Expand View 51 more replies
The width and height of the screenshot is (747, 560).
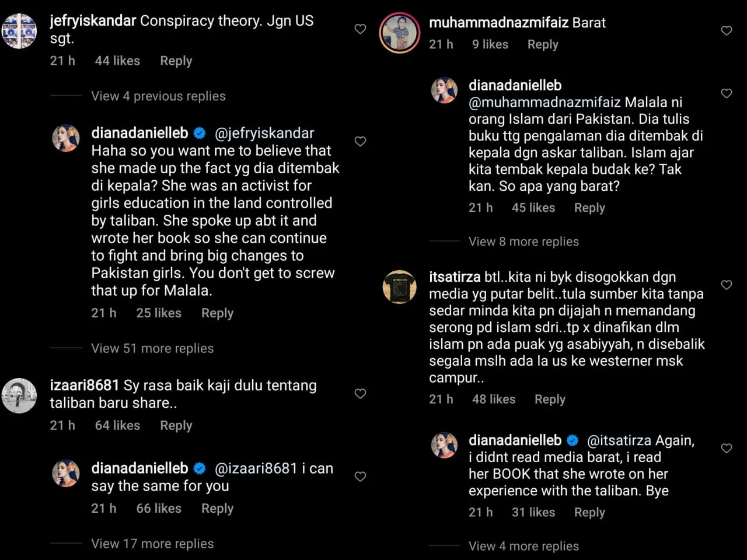pyautogui.click(x=152, y=348)
